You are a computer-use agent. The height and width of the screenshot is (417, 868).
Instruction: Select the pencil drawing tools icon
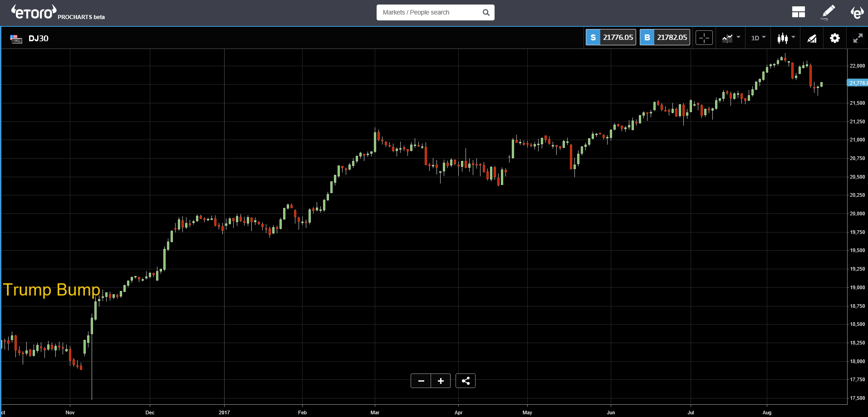[x=828, y=12]
